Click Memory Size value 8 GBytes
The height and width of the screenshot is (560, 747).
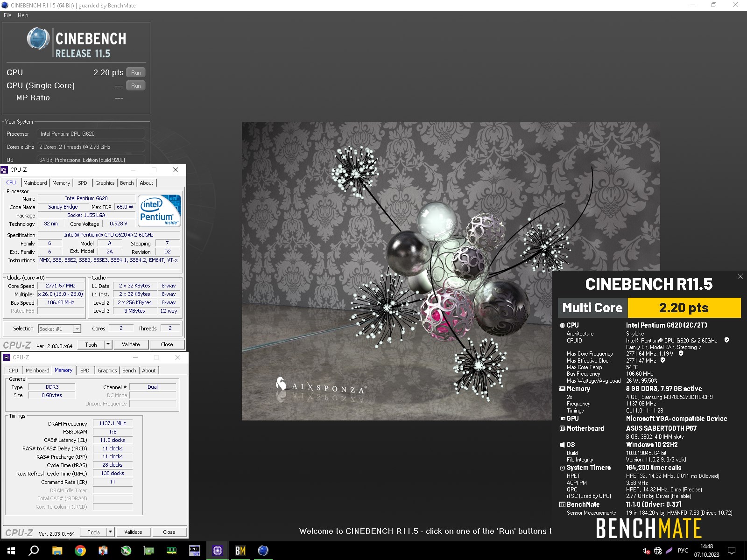[x=52, y=395]
